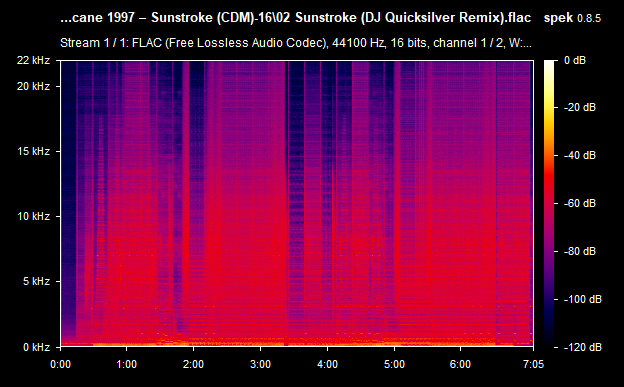Click the 'Stream 1 / 1: FLAC' info line

point(296,43)
